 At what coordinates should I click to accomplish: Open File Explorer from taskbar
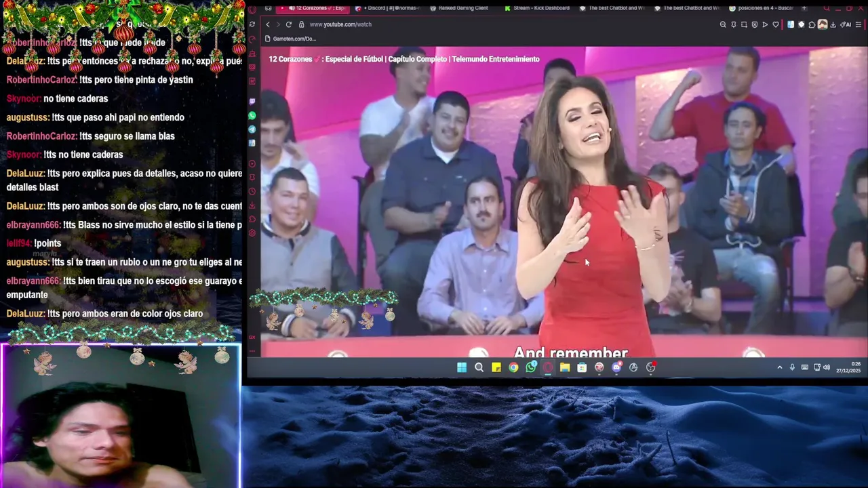tap(565, 367)
